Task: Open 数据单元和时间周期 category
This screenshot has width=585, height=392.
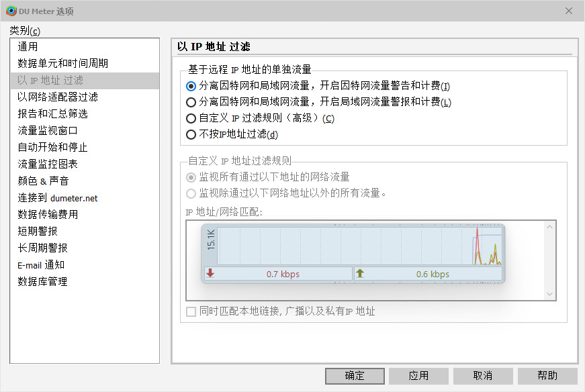Action: pos(85,63)
